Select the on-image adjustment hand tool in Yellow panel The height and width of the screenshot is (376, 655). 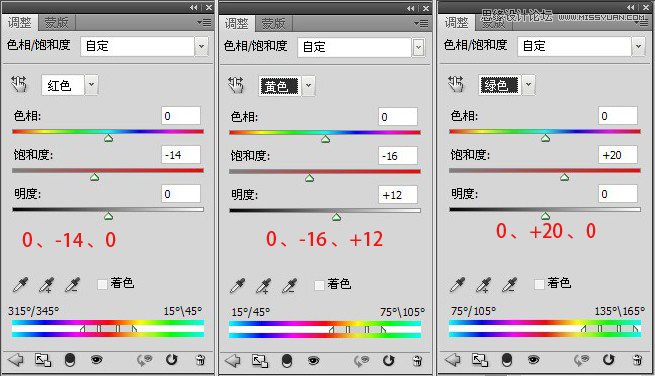pos(236,85)
